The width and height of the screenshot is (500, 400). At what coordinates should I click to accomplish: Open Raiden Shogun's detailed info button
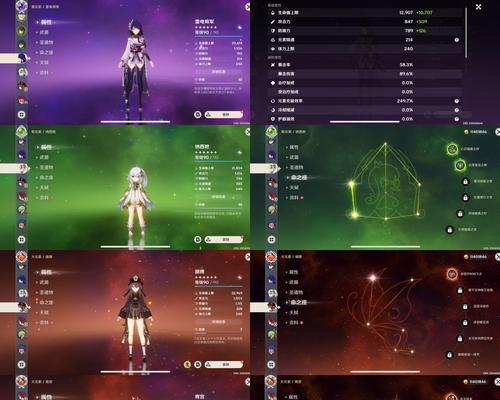pyautogui.click(x=218, y=72)
